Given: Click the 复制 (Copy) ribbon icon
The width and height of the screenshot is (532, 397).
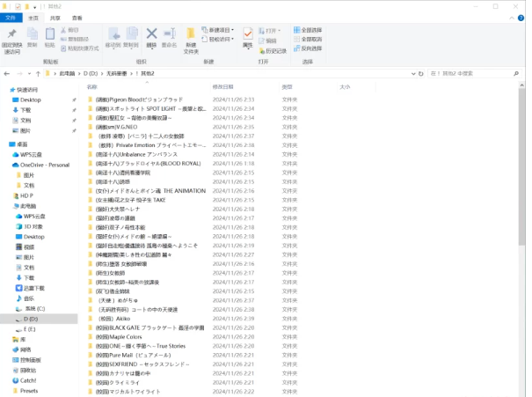Looking at the screenshot, I should click(x=33, y=37).
